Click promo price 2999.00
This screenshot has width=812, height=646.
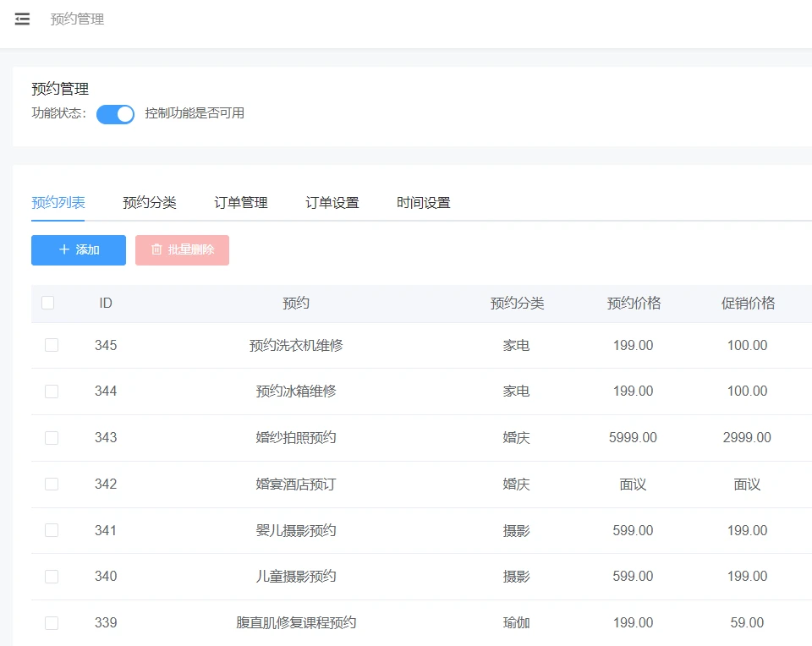coord(747,438)
